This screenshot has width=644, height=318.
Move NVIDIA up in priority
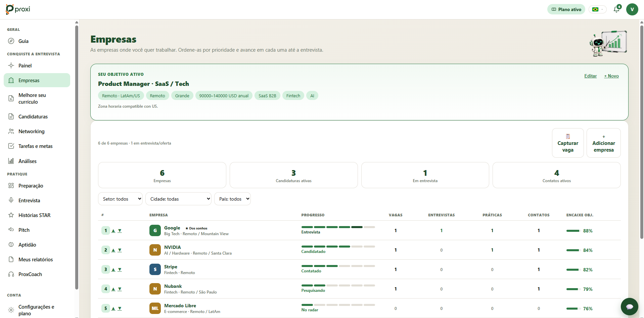(113, 250)
